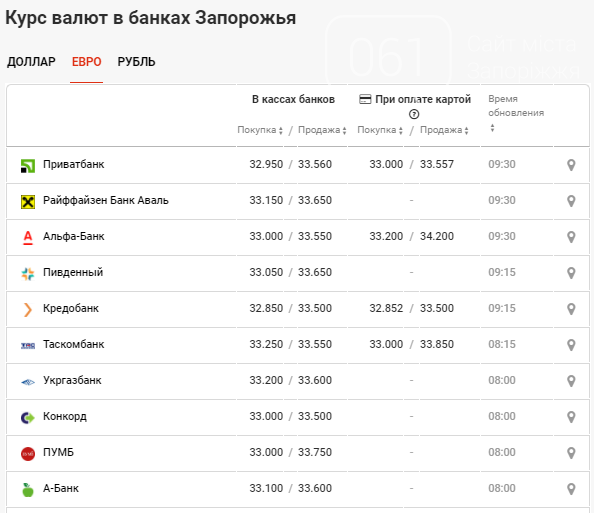The height and width of the screenshot is (513, 594).
Task: Click the question mark help icon
Action: pos(414,114)
